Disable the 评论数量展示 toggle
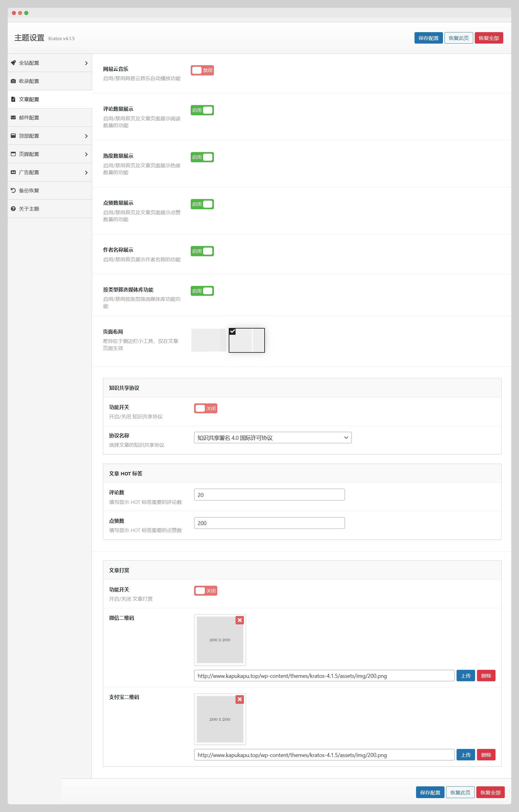 pos(202,110)
